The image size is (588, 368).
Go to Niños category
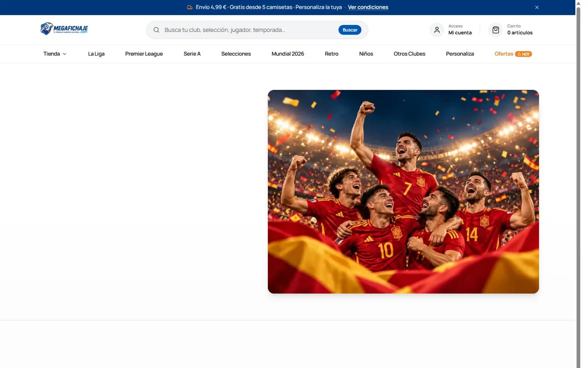[x=366, y=54]
